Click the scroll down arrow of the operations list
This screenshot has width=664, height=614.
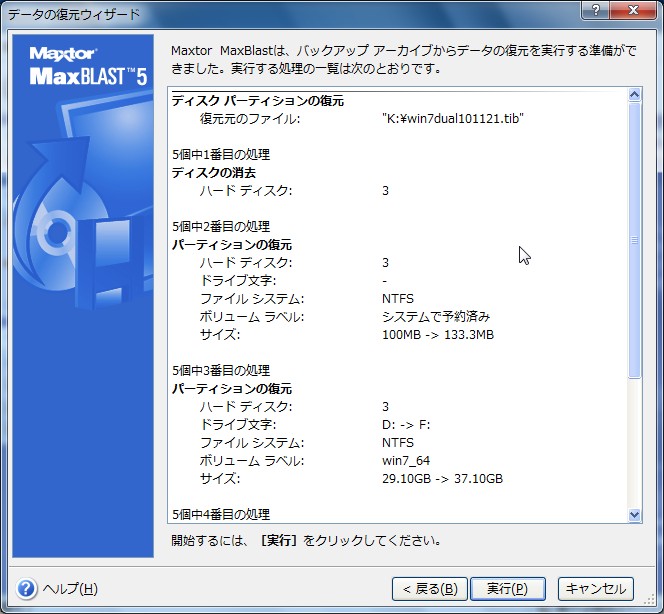point(634,515)
